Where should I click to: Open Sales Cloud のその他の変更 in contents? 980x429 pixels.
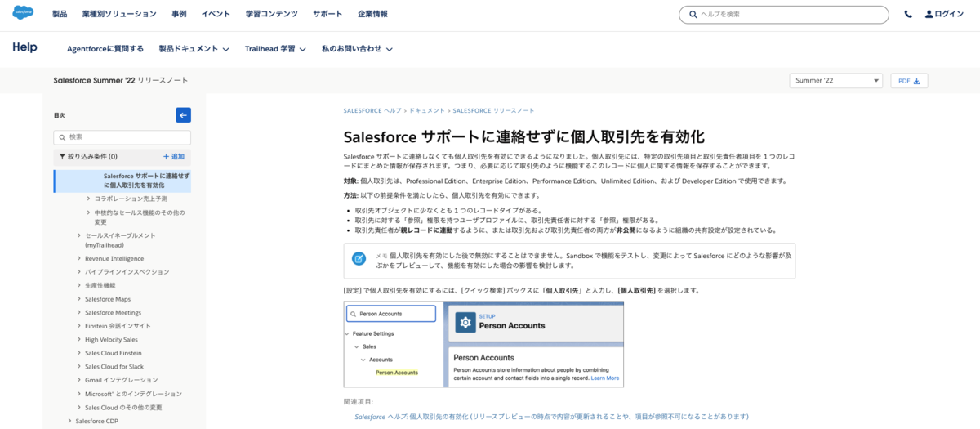click(x=123, y=407)
